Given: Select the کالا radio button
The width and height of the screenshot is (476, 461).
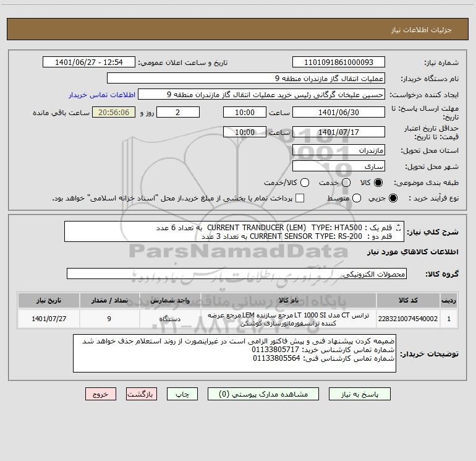Looking at the screenshot, I should [x=378, y=183].
